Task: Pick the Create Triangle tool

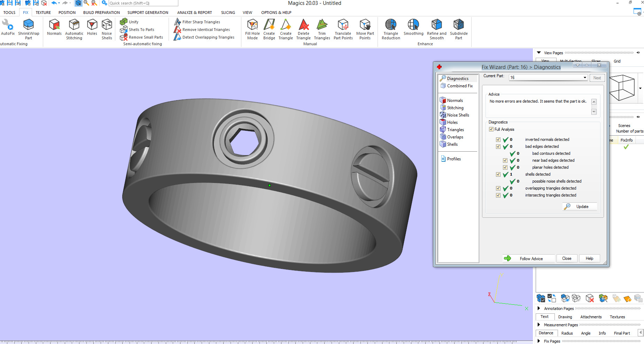Action: click(286, 29)
